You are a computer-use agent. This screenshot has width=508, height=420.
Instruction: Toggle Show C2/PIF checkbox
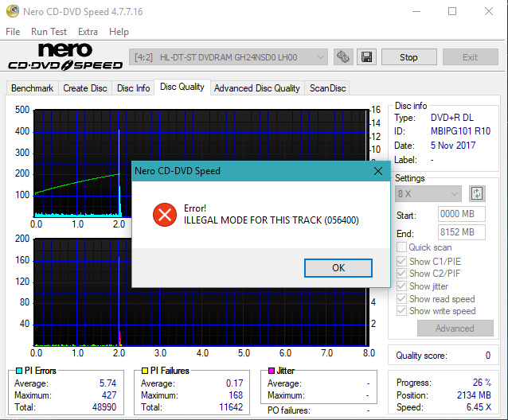pyautogui.click(x=401, y=274)
